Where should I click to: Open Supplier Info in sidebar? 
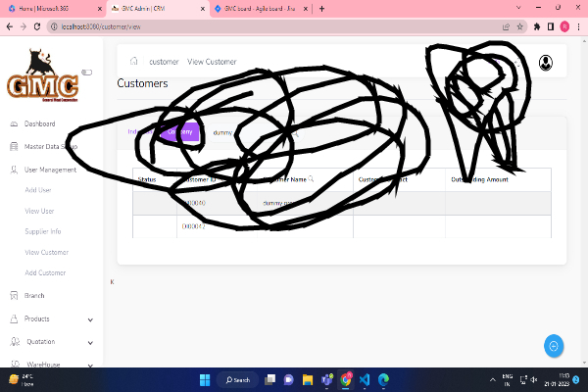43,231
